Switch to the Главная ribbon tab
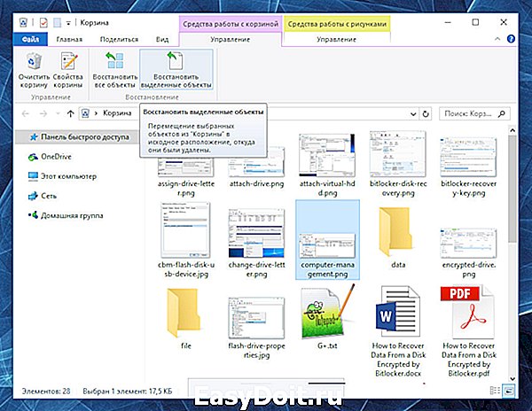This screenshot has height=411, width=532. [69, 39]
